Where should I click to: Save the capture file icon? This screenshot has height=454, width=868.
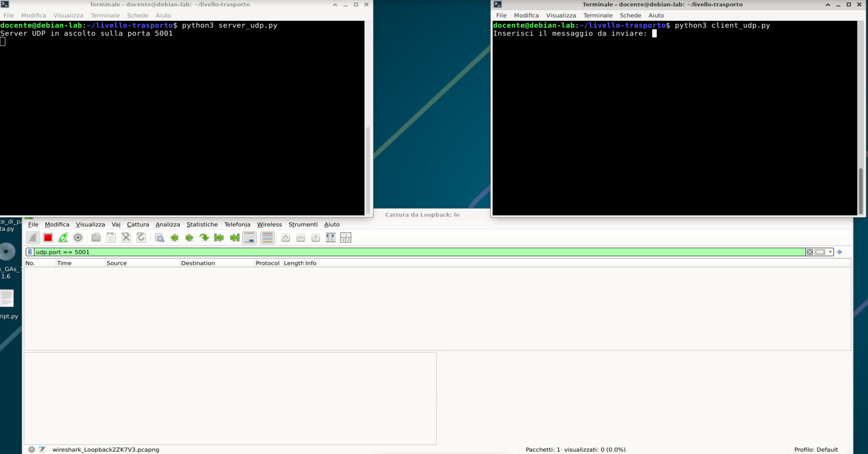111,238
